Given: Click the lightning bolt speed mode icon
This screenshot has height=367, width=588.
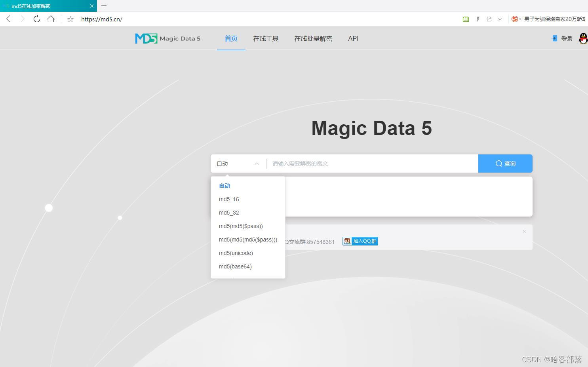Looking at the screenshot, I should pos(478,19).
